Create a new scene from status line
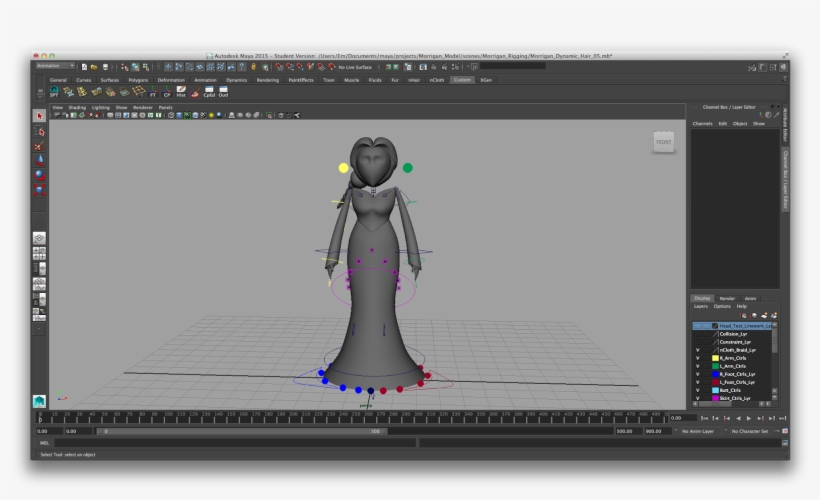The image size is (820, 500). coord(84,67)
